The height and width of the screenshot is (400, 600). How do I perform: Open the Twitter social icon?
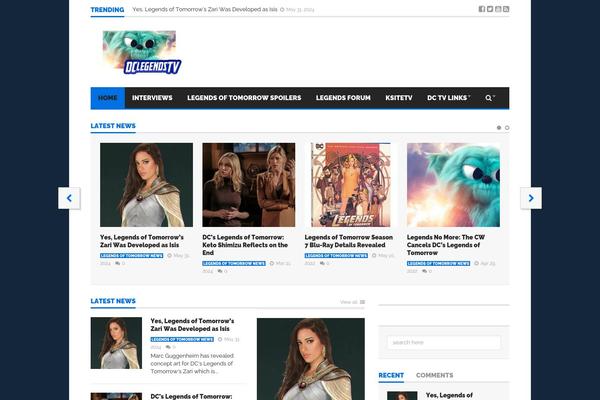point(490,9)
